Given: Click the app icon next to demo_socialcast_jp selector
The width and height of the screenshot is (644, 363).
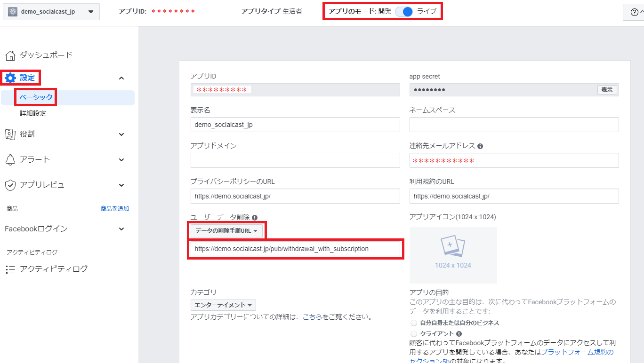Looking at the screenshot, I should coord(13,12).
